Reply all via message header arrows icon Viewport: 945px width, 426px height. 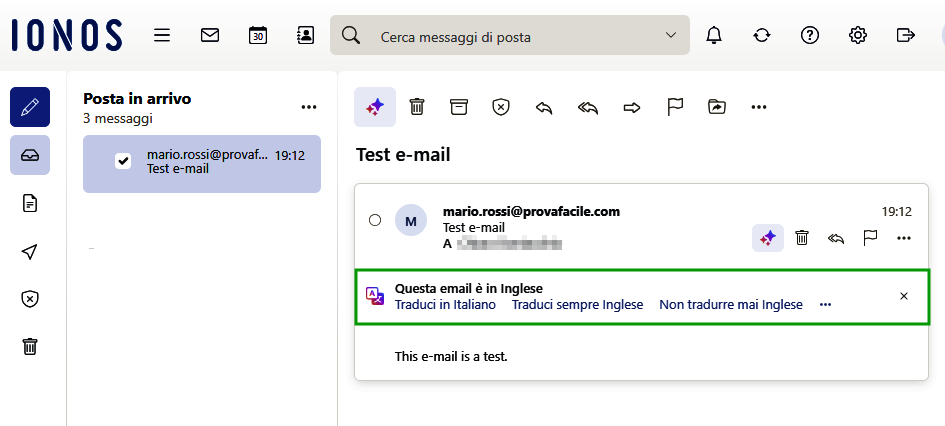pos(835,239)
